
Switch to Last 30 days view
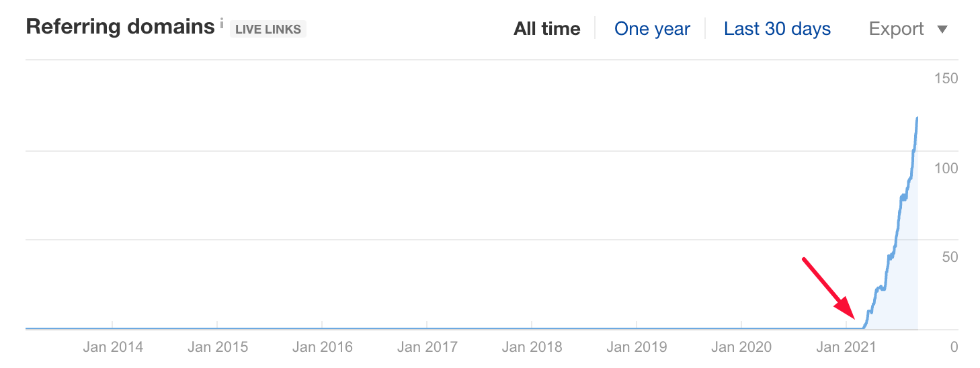[777, 29]
